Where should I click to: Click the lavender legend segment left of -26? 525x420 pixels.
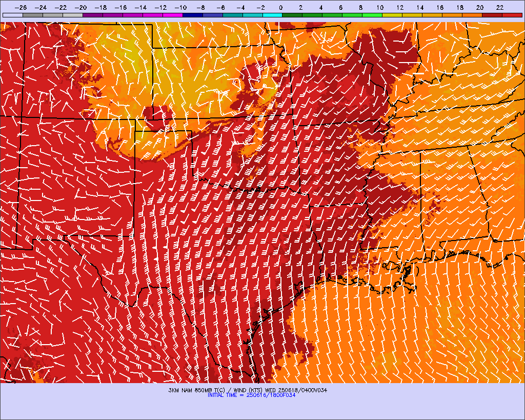pyautogui.click(x=13, y=15)
